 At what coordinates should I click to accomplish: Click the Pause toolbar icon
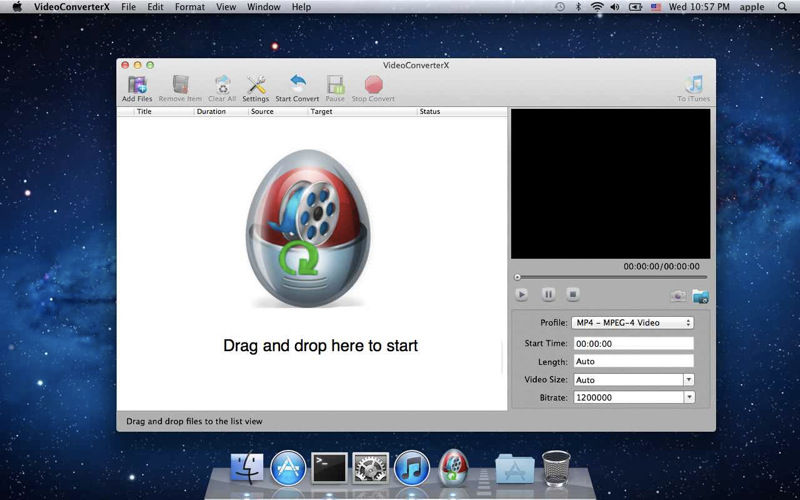click(335, 85)
